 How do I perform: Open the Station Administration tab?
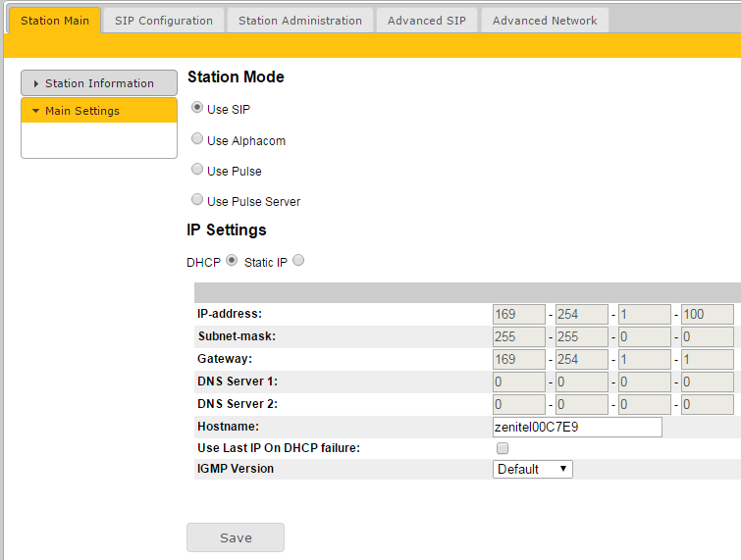coord(299,21)
